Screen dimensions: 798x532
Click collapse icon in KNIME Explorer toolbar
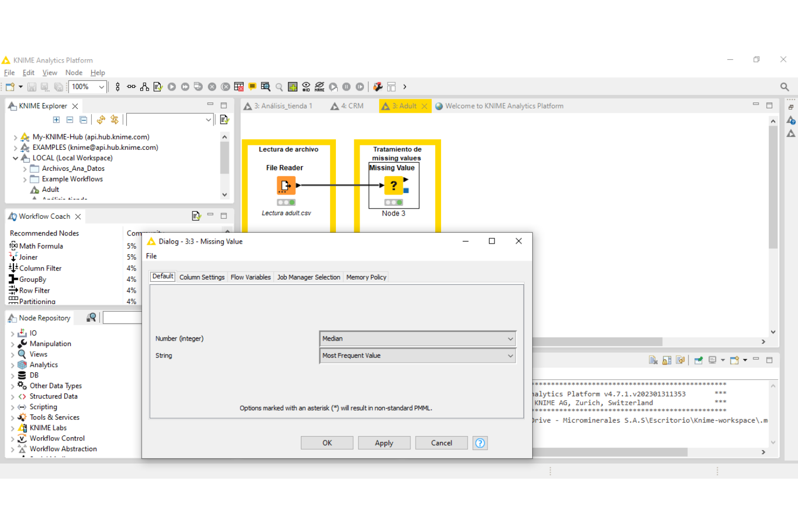[x=70, y=120]
